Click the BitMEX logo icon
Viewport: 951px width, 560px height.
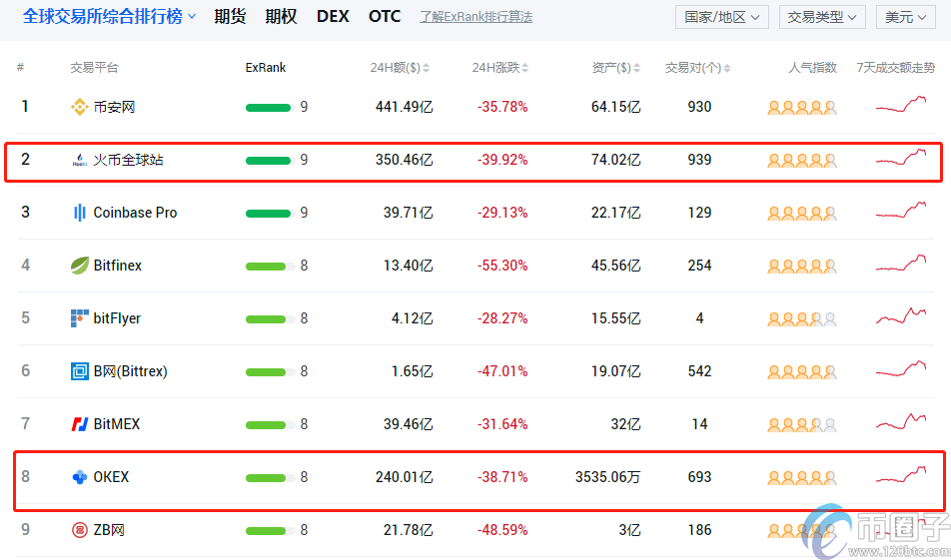coord(80,424)
